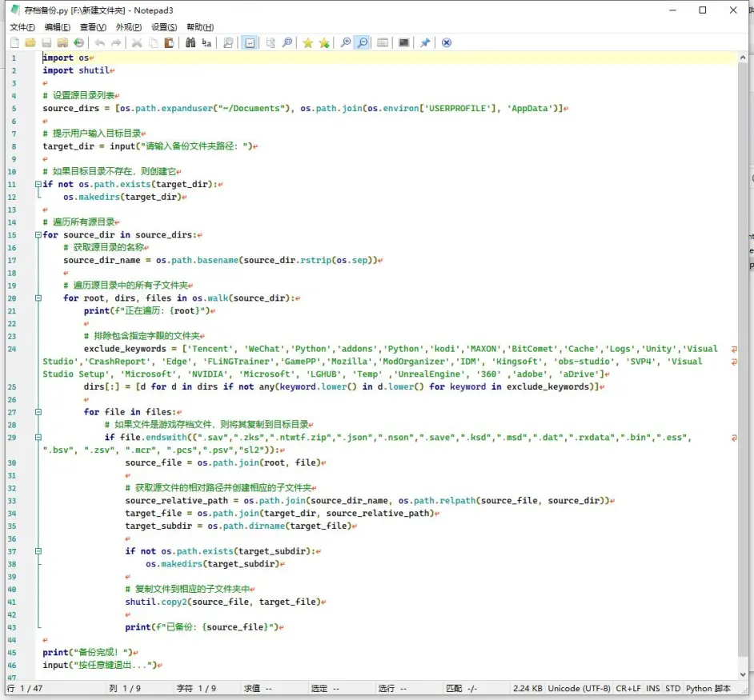
Task: Click Python 脚本 language in status bar
Action: pyautogui.click(x=708, y=688)
